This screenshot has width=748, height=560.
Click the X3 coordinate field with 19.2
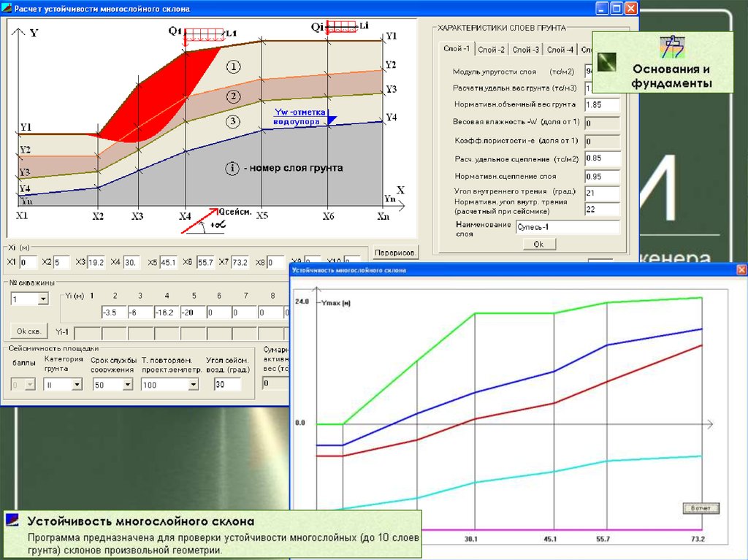point(96,262)
